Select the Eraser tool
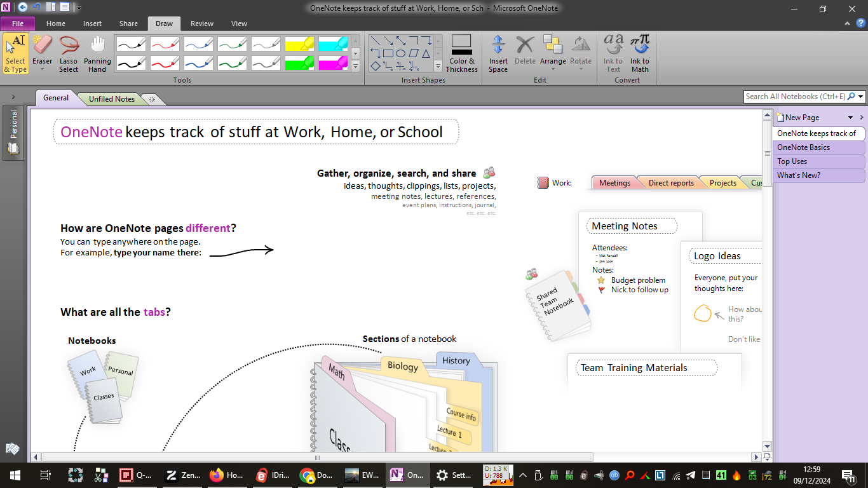Screen dimensions: 868x488 pyautogui.click(x=42, y=50)
